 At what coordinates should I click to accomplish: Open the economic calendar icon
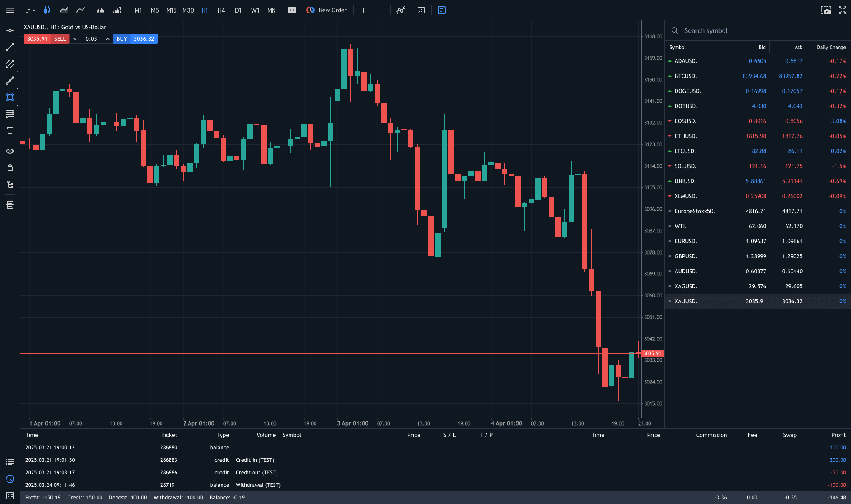421,10
